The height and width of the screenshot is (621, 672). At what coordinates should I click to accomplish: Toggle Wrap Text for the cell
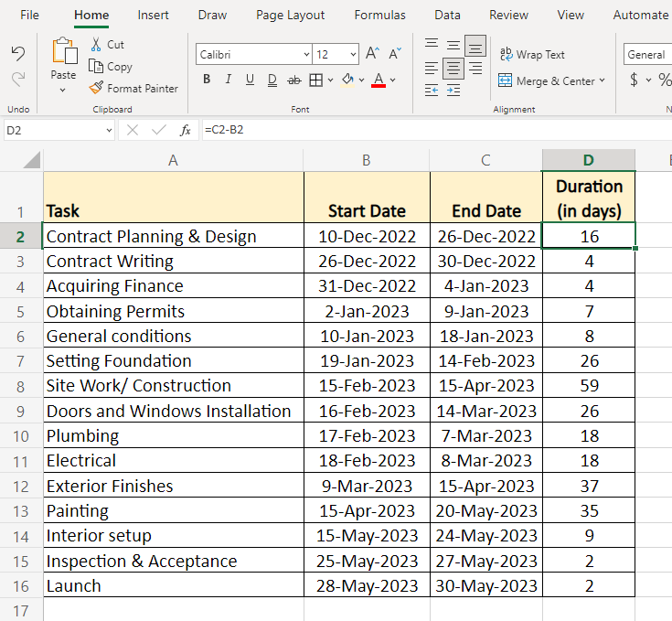pos(532,55)
